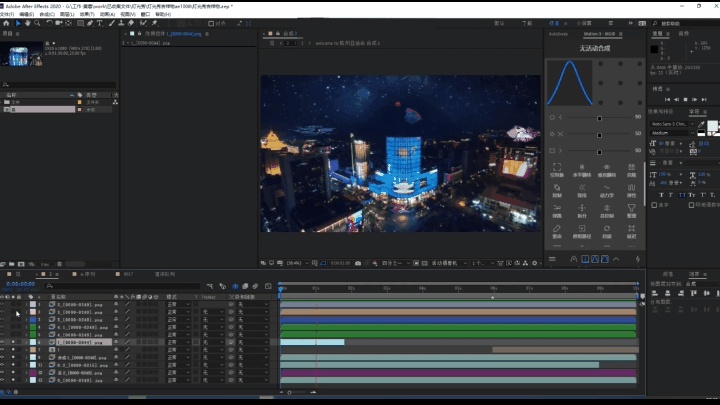720x405 pixels.
Task: Hide layer 6 using its eye toggle
Action: tap(2, 342)
